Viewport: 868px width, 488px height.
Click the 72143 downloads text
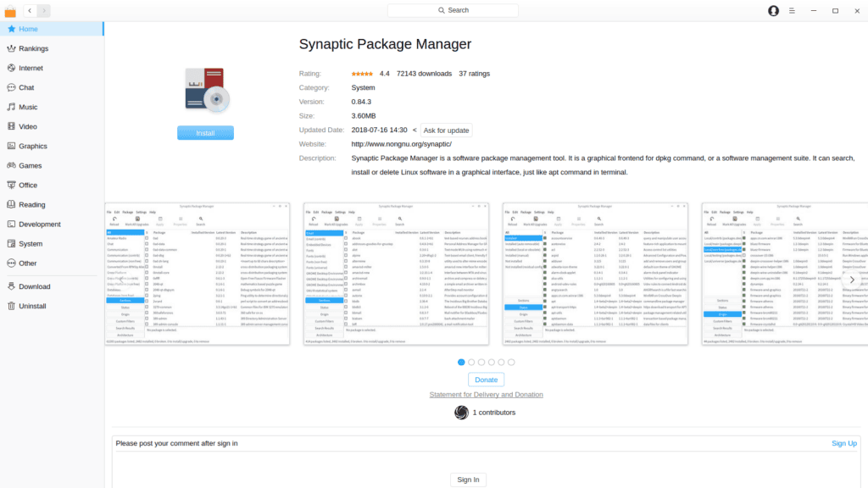[424, 74]
